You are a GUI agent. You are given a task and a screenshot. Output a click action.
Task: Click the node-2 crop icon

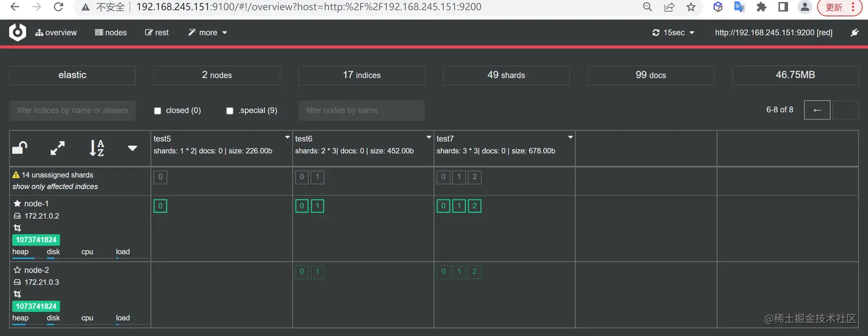[x=17, y=294]
